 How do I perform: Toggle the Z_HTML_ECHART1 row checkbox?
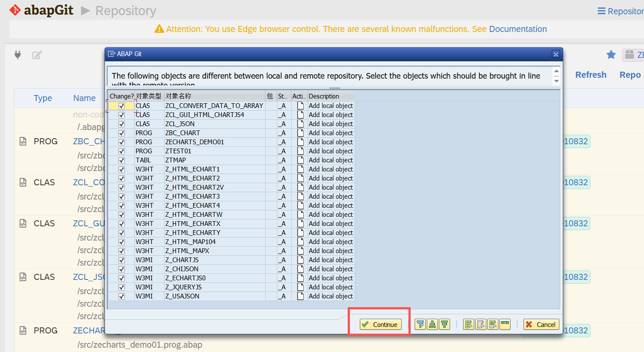tap(121, 169)
